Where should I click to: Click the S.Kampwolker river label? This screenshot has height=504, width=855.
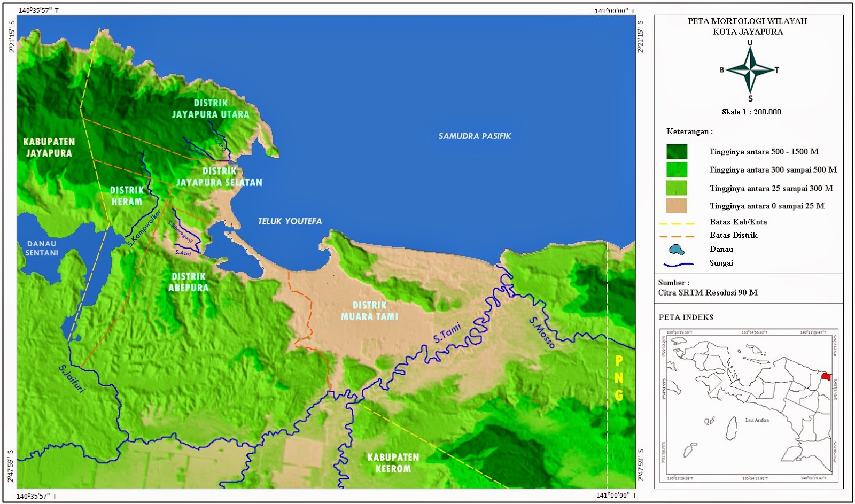pos(144,229)
